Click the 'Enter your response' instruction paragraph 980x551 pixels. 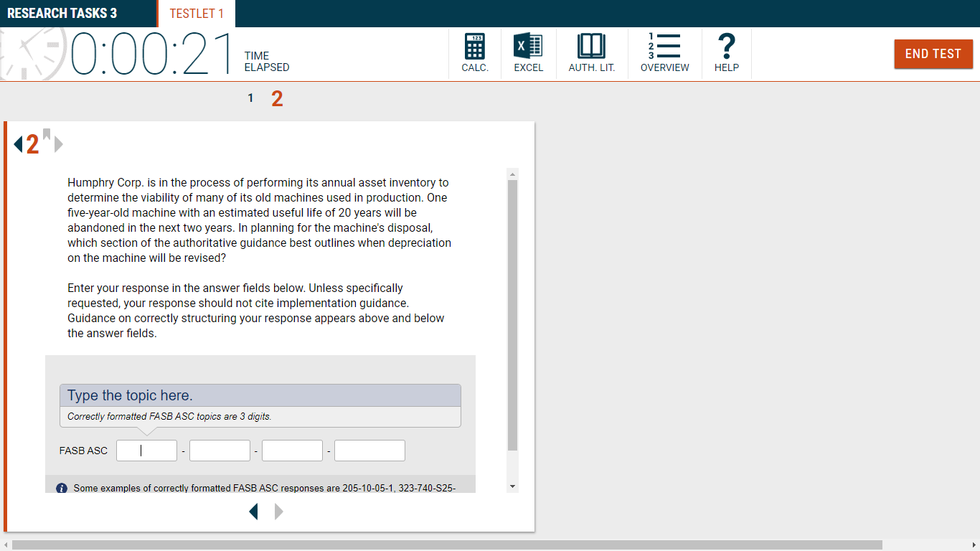click(x=256, y=311)
